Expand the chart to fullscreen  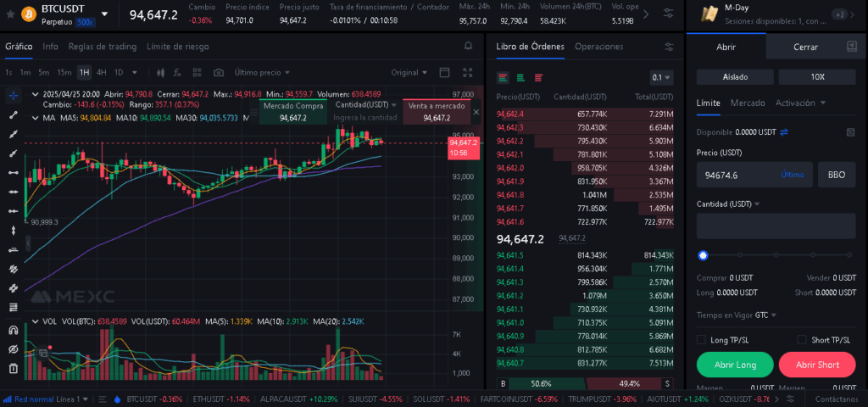click(468, 73)
